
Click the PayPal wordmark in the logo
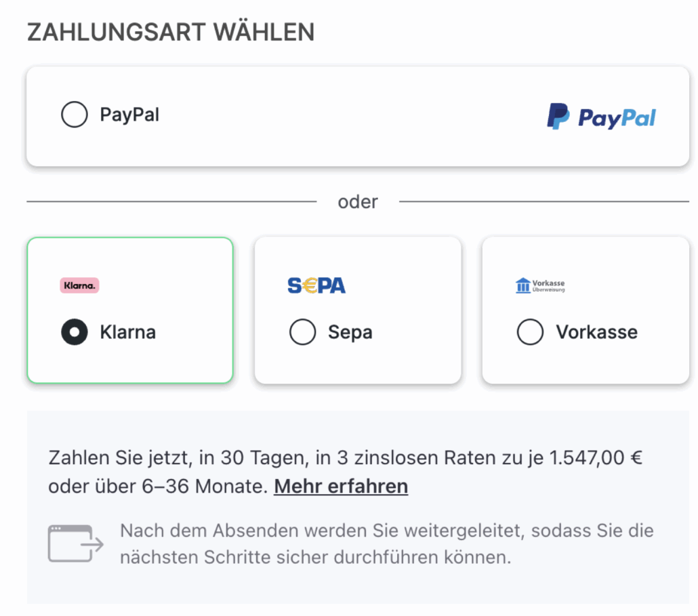point(617,119)
